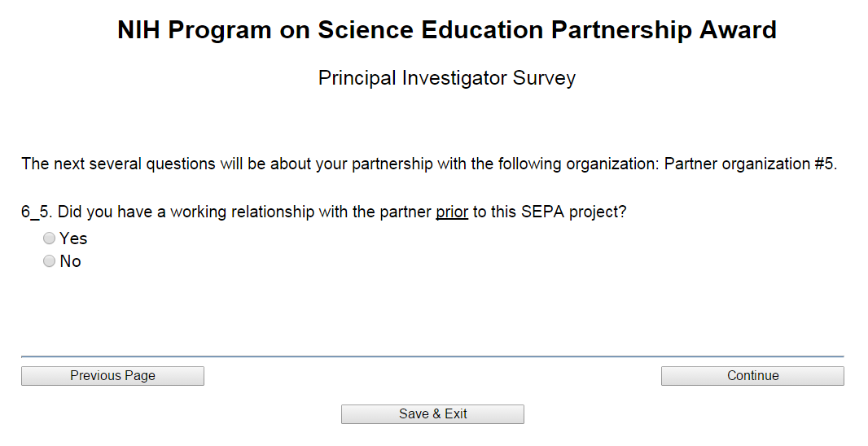Click the Principal Investigator Survey subtitle
This screenshot has height=446, width=868.
pyautogui.click(x=446, y=78)
